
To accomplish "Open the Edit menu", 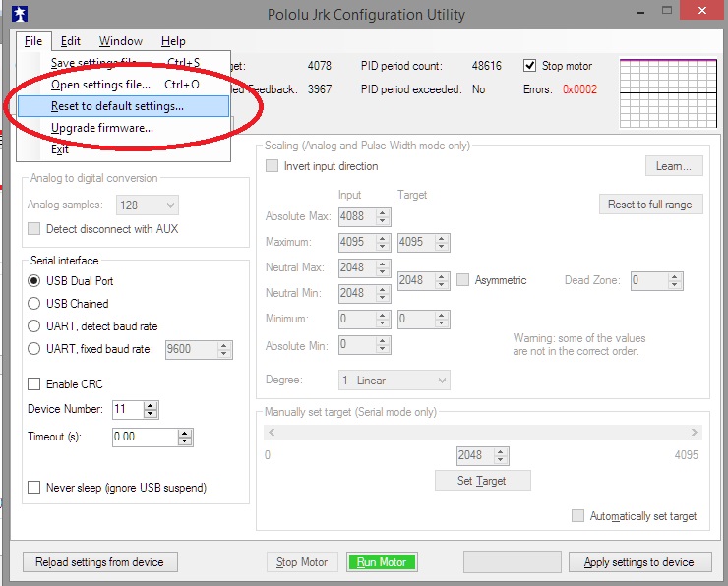I will click(71, 41).
